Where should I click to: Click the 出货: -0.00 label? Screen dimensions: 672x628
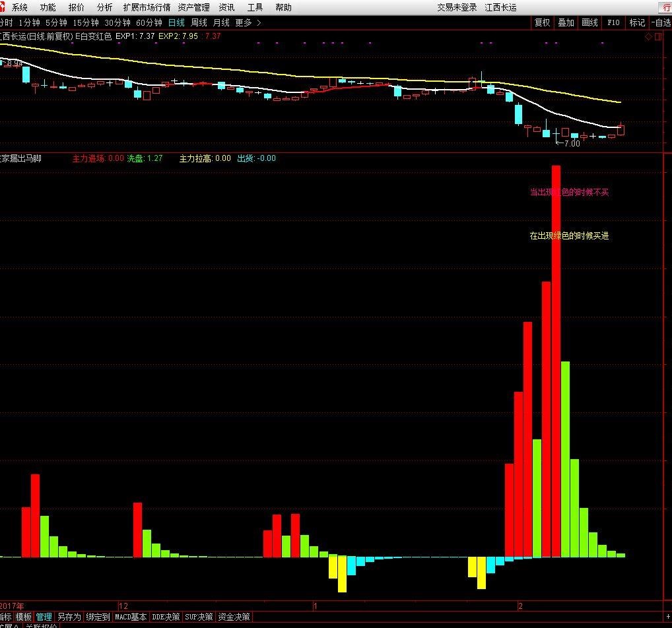tap(257, 158)
